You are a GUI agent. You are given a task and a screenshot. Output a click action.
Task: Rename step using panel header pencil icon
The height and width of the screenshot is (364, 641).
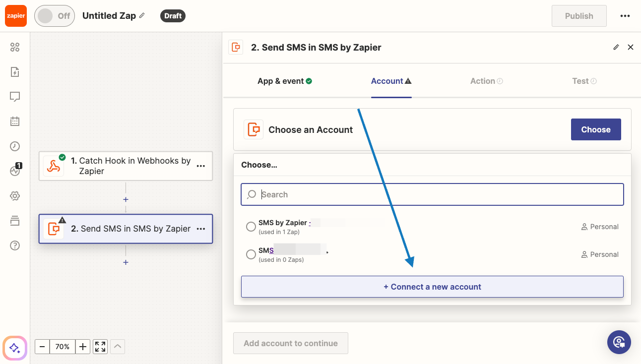tap(616, 47)
